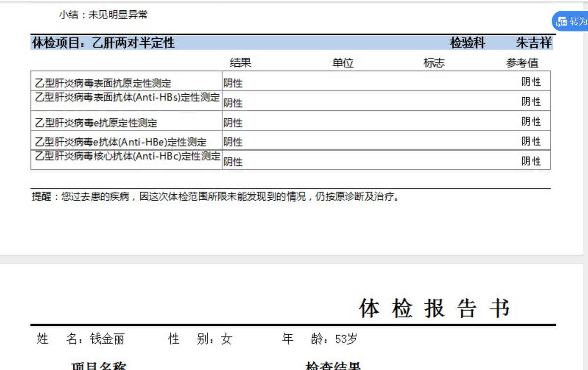Click the 小结:未见明显异常 summary text
588x370 pixels.
pyautogui.click(x=103, y=15)
